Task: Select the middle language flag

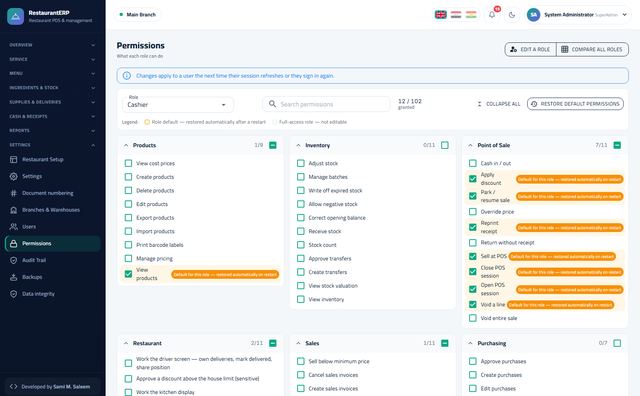Action: click(x=456, y=15)
